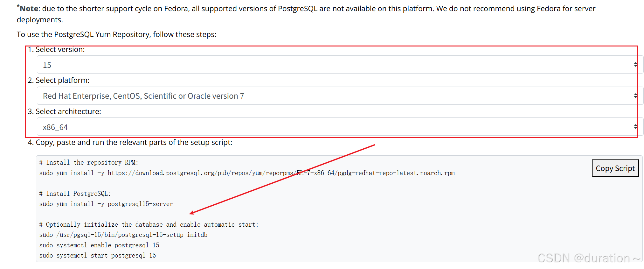
Task: Open the platform dropdown showing Red Hat Enterprise
Action: click(x=340, y=96)
